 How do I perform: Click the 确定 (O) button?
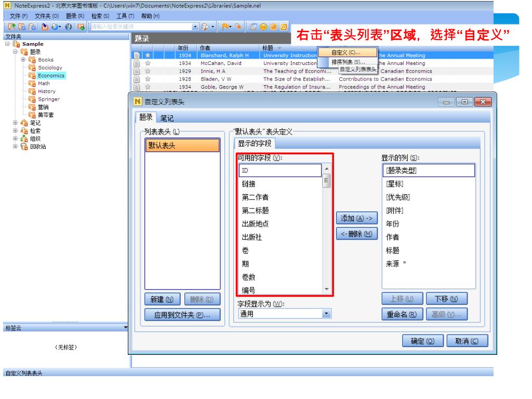click(x=423, y=341)
